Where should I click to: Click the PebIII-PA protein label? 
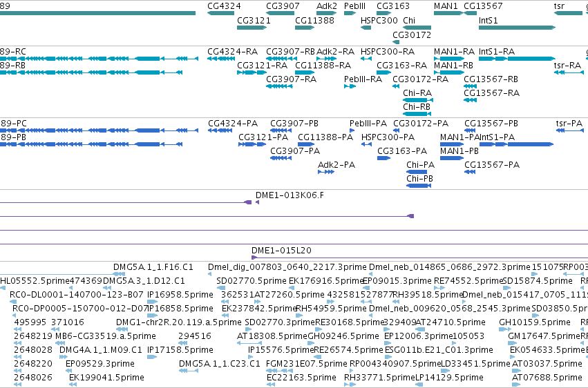click(x=368, y=124)
